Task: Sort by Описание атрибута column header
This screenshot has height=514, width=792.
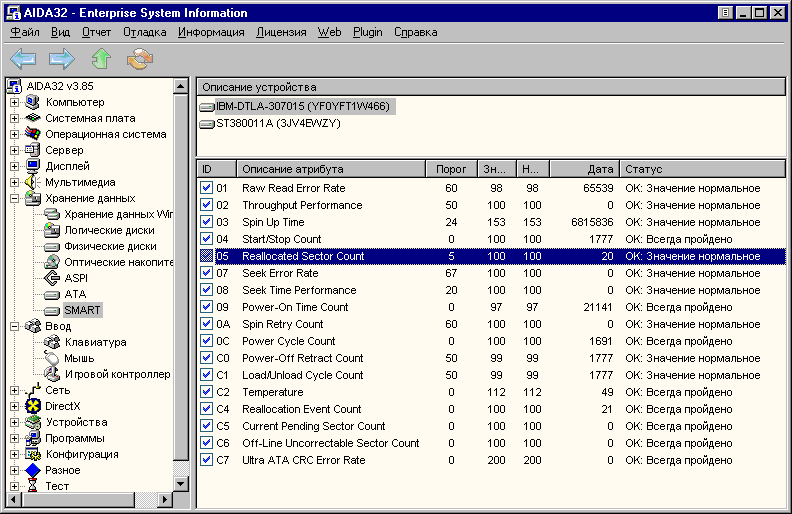Action: pyautogui.click(x=331, y=169)
